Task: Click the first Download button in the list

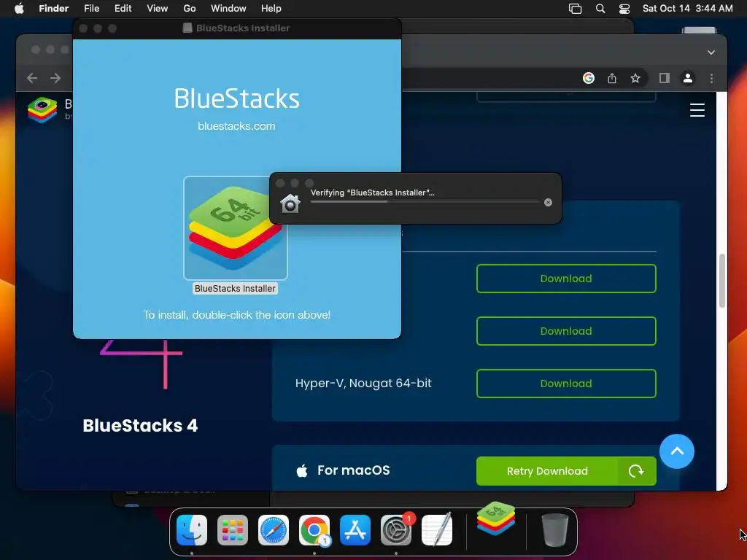Action: pos(566,279)
